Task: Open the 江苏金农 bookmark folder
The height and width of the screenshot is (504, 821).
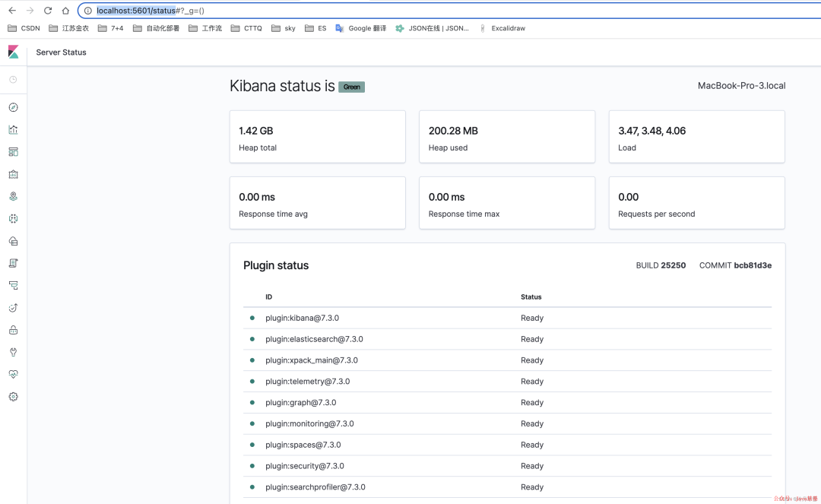Action: tap(68, 28)
